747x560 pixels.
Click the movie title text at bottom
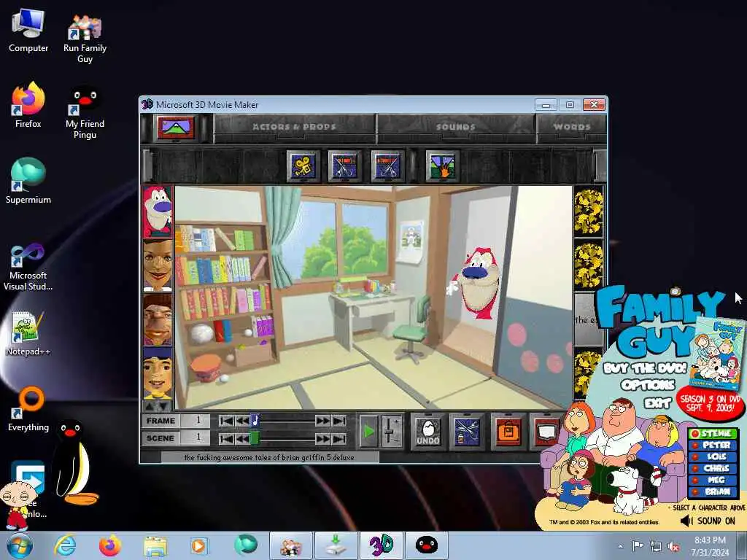click(269, 458)
